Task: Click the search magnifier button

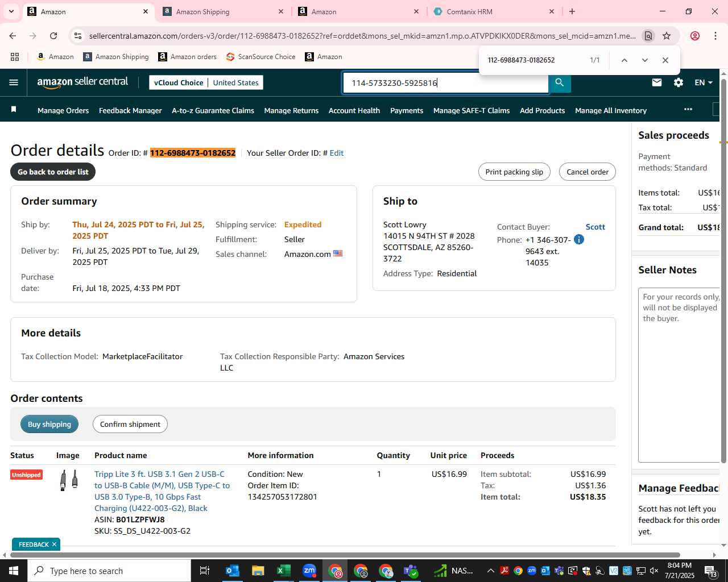Action: (x=560, y=82)
